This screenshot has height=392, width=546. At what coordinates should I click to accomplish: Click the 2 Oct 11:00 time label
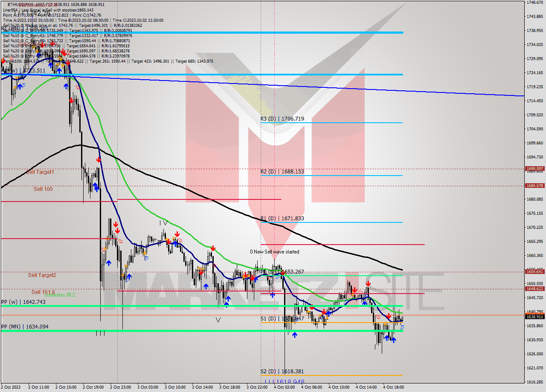39,387
